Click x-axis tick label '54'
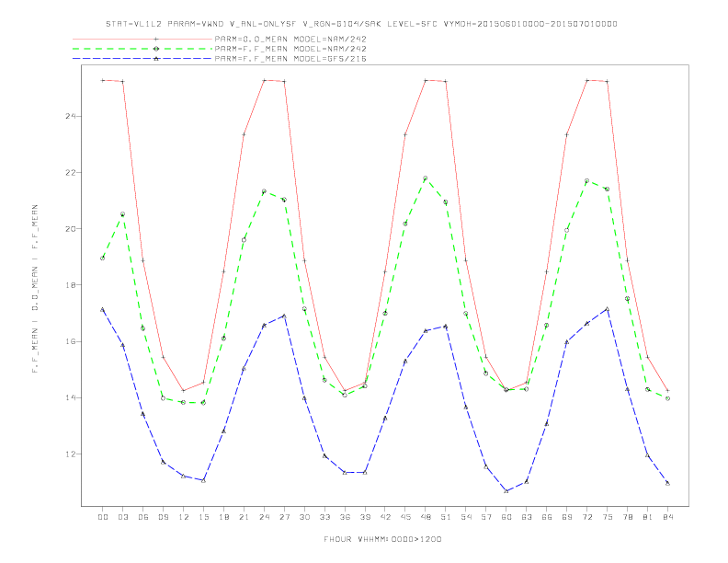The height and width of the screenshot is (563, 728). pos(466,517)
